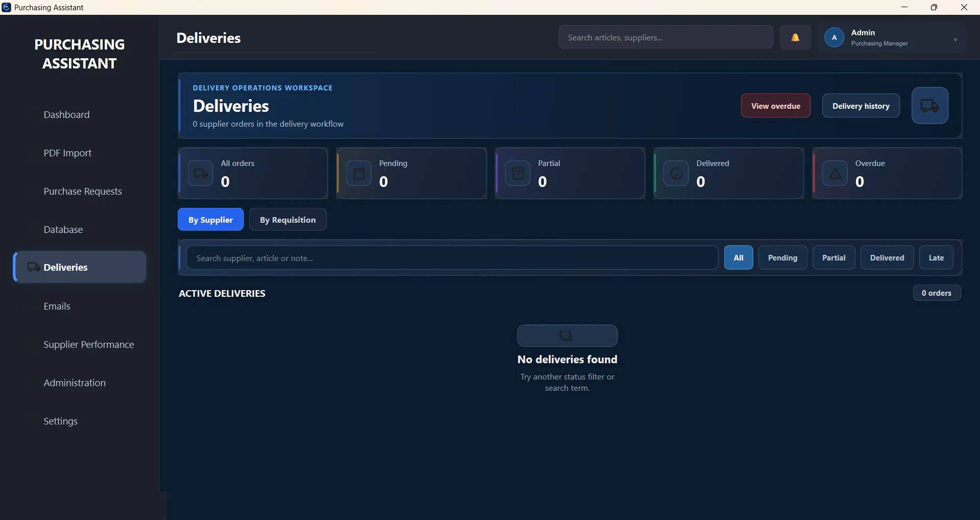Click the 0 orders badge
This screenshot has height=520, width=980.
click(937, 293)
